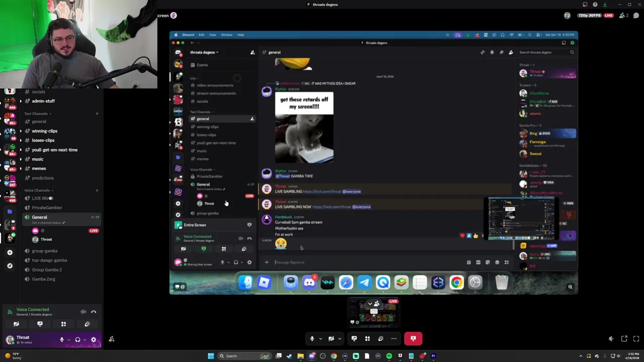Click the add a server plus icon

[x=10, y=252]
